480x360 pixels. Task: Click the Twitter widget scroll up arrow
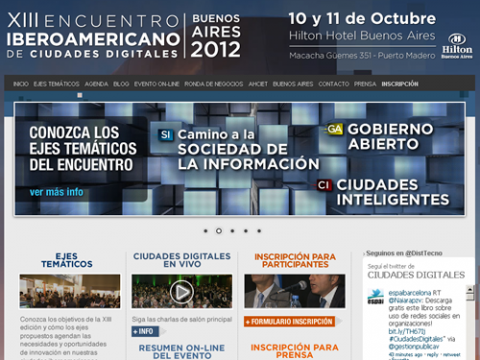pyautogui.click(x=470, y=289)
